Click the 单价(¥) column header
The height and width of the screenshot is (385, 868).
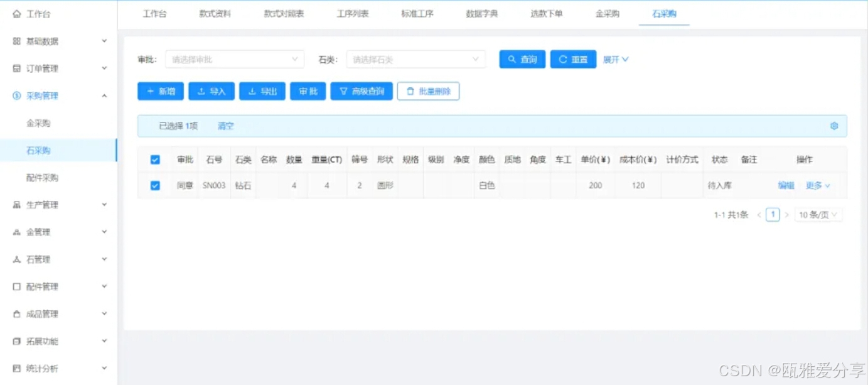point(596,160)
